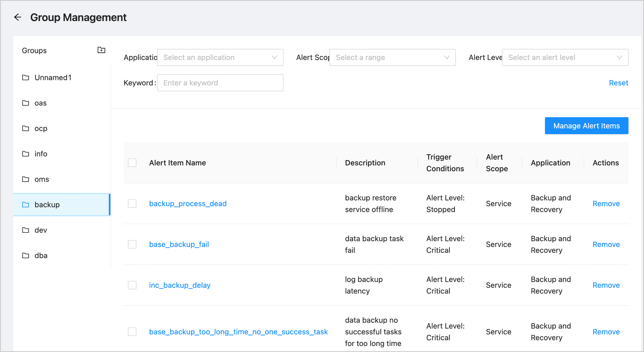
Task: Focus the Keyword input field
Action: 220,83
